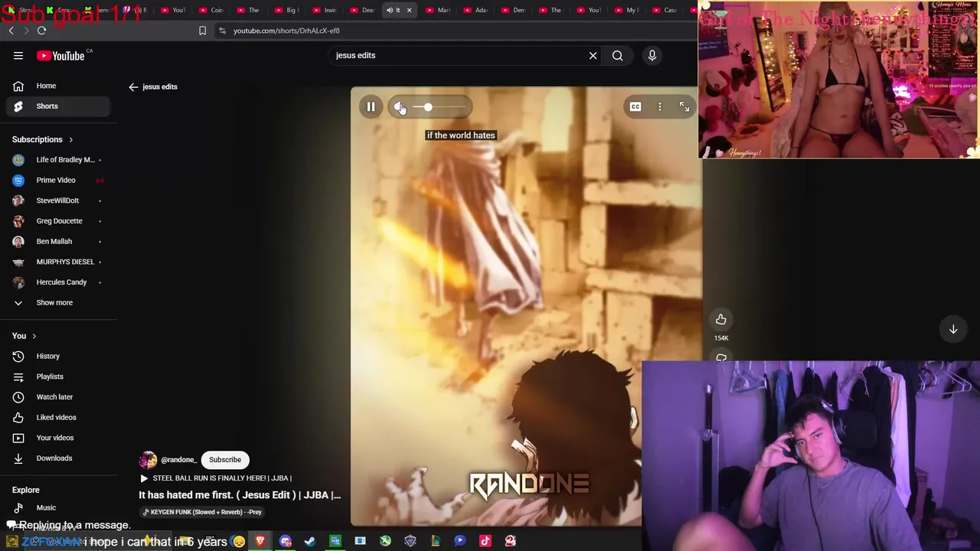Open MURPHYS DIESEL subscription channel

point(59,262)
